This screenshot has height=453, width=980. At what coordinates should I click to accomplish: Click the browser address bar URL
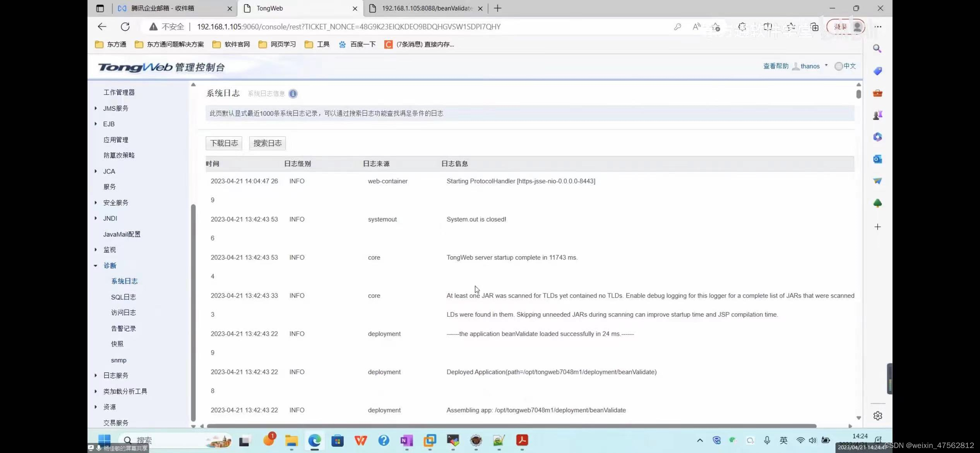[348, 27]
